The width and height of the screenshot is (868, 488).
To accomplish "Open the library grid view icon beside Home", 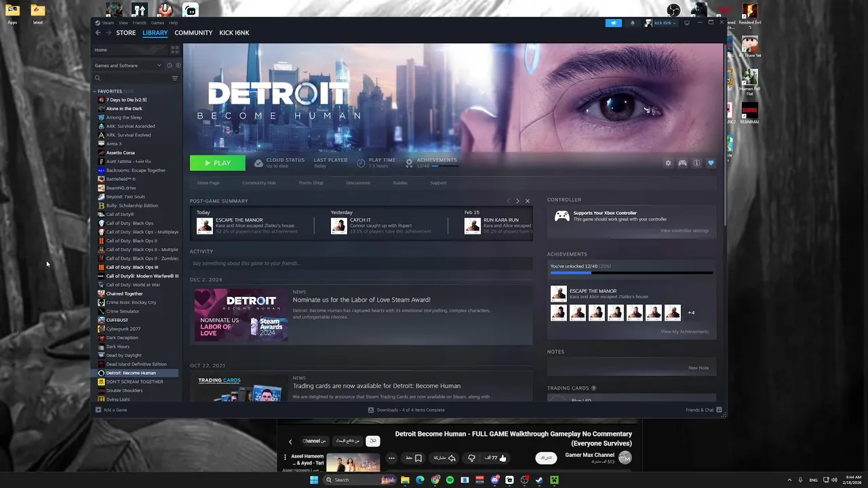I will click(x=174, y=49).
